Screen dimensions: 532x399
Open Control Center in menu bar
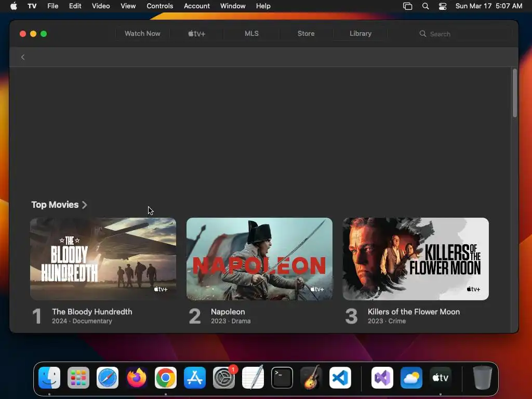(x=443, y=6)
